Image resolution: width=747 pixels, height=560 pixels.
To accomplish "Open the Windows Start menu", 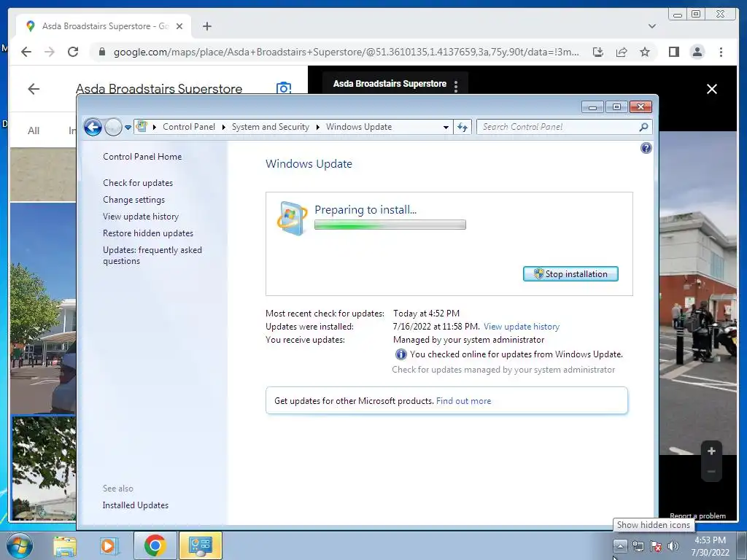I will click(20, 545).
